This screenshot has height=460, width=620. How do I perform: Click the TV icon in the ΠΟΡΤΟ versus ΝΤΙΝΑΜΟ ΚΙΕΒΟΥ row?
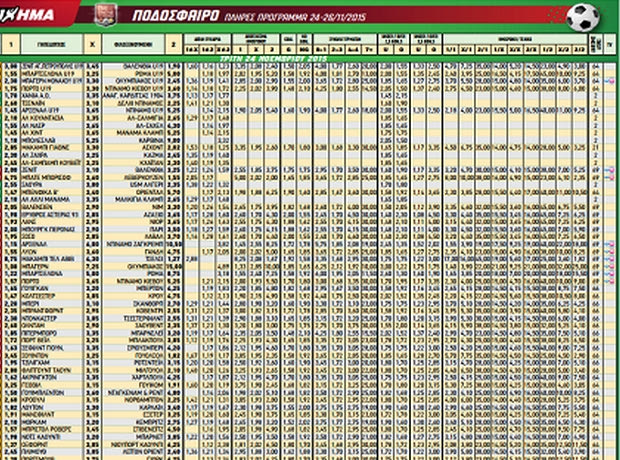click(x=609, y=281)
